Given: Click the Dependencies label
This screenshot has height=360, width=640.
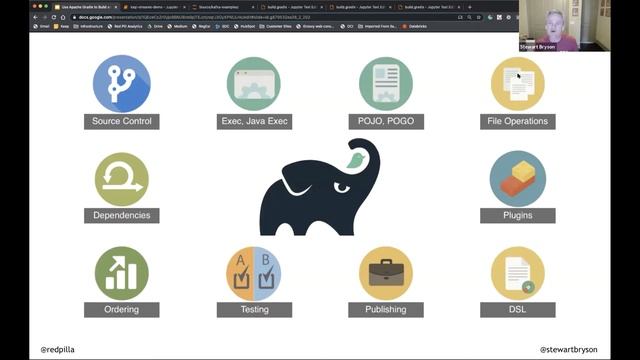Looking at the screenshot, I should point(122,216).
